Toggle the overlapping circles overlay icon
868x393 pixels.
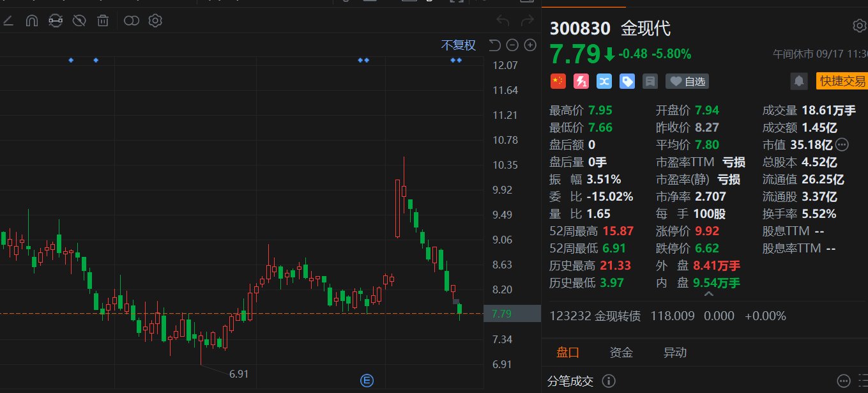tap(132, 21)
